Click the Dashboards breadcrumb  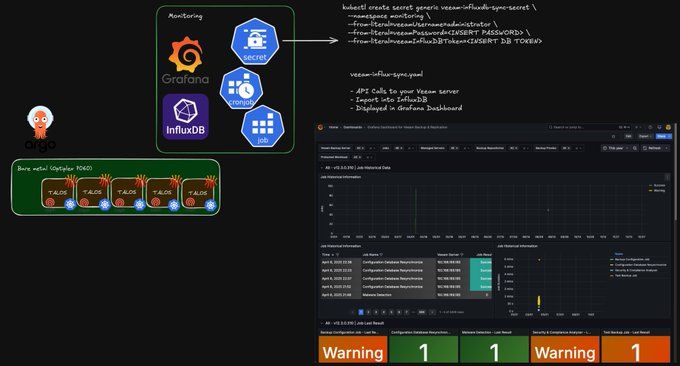click(353, 127)
